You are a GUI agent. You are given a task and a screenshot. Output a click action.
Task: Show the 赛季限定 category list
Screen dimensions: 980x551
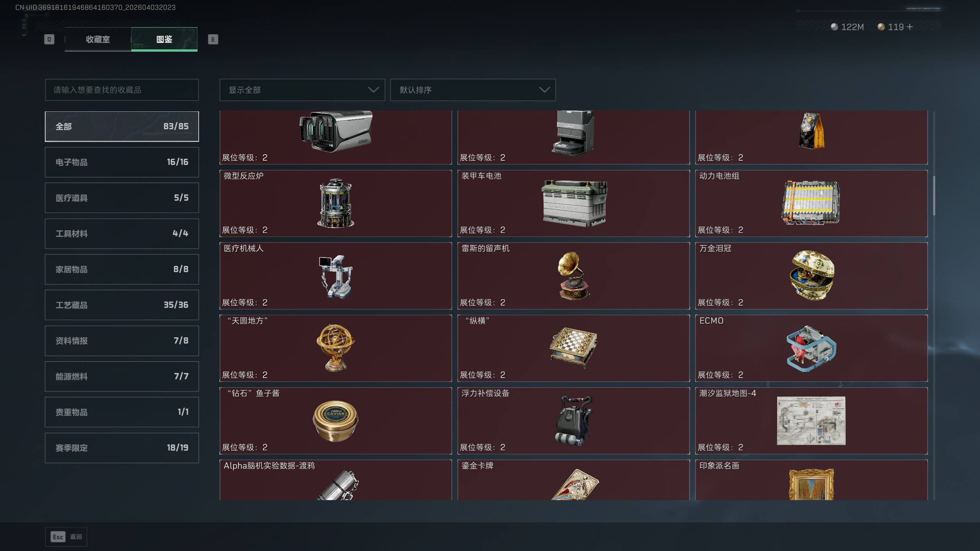tap(122, 448)
